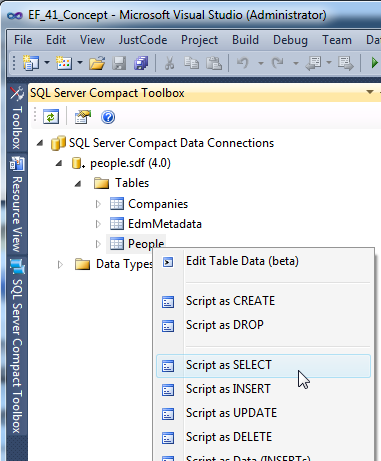The image size is (381, 461).
Task: Select SQL Server Compact Data Connections root
Action: point(171,143)
